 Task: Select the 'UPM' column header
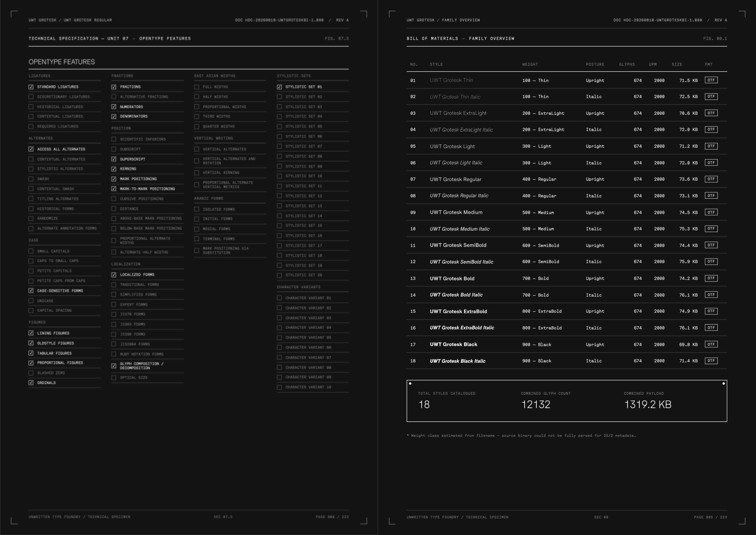(x=653, y=64)
